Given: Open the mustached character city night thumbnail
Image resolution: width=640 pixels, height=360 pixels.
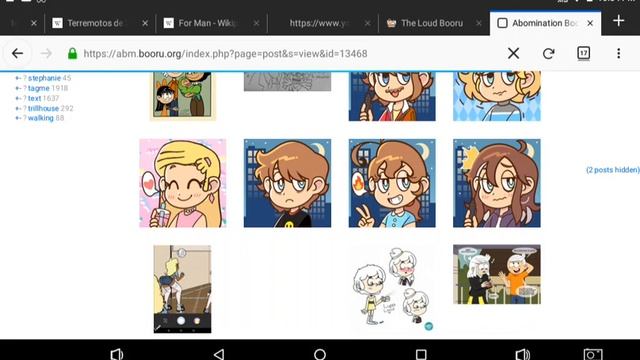Looking at the screenshot, I should pos(392,96).
